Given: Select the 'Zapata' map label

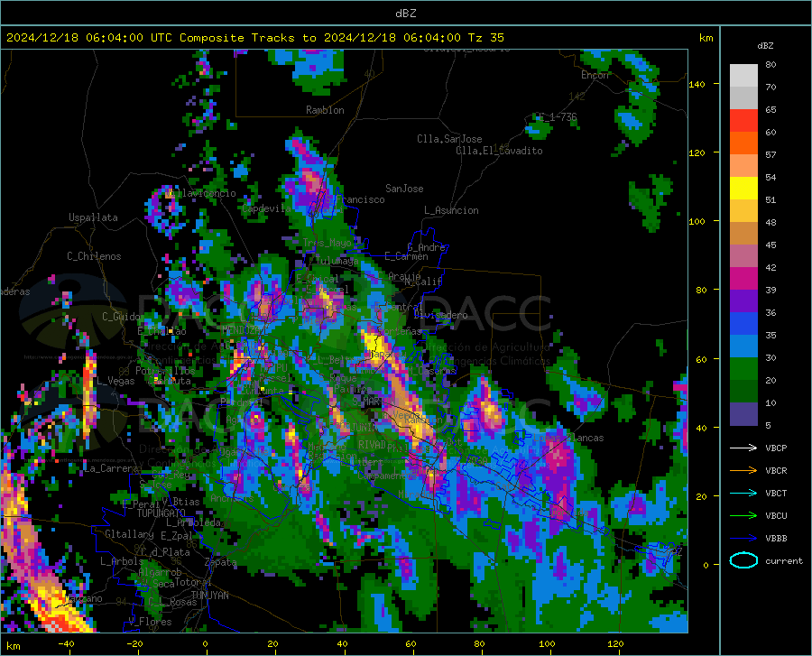Looking at the screenshot, I should [221, 562].
